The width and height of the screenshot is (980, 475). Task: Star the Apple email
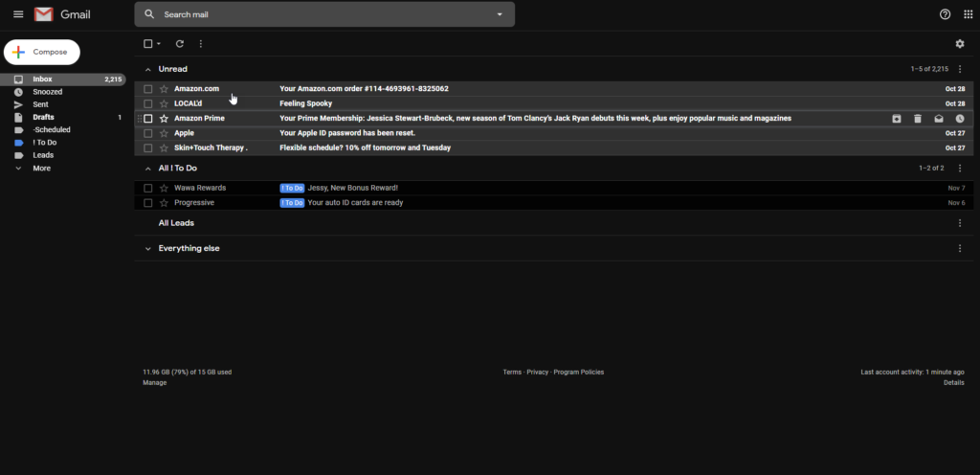[x=164, y=133]
